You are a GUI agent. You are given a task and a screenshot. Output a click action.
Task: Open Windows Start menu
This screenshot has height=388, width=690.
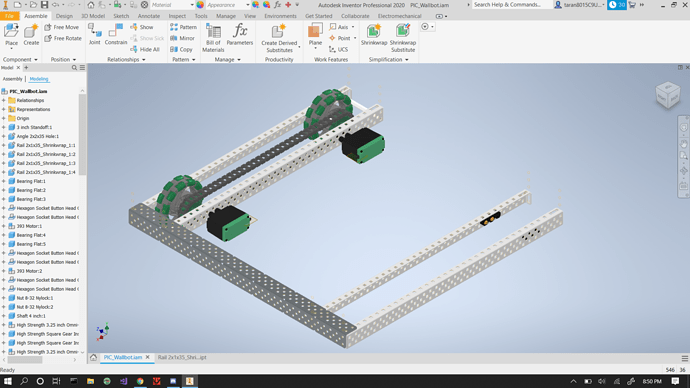[x=7, y=381]
